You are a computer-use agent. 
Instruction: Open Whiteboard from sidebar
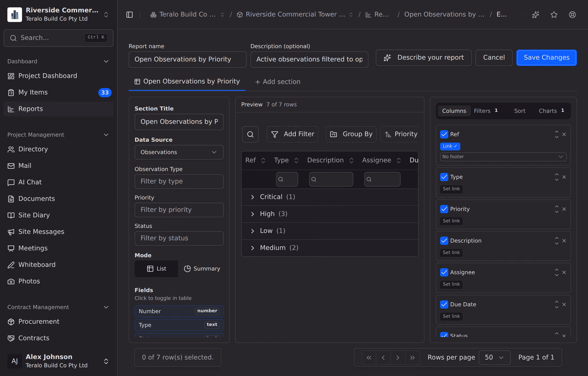pos(58,265)
